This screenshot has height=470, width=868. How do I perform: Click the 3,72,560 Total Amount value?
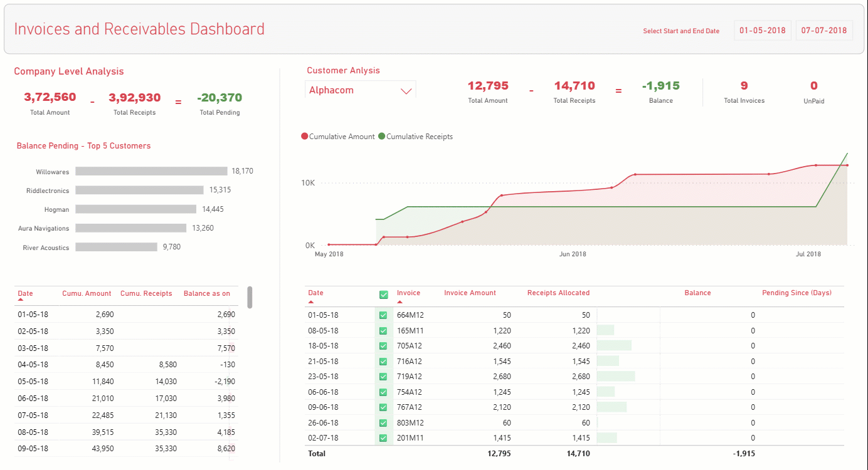pyautogui.click(x=50, y=97)
